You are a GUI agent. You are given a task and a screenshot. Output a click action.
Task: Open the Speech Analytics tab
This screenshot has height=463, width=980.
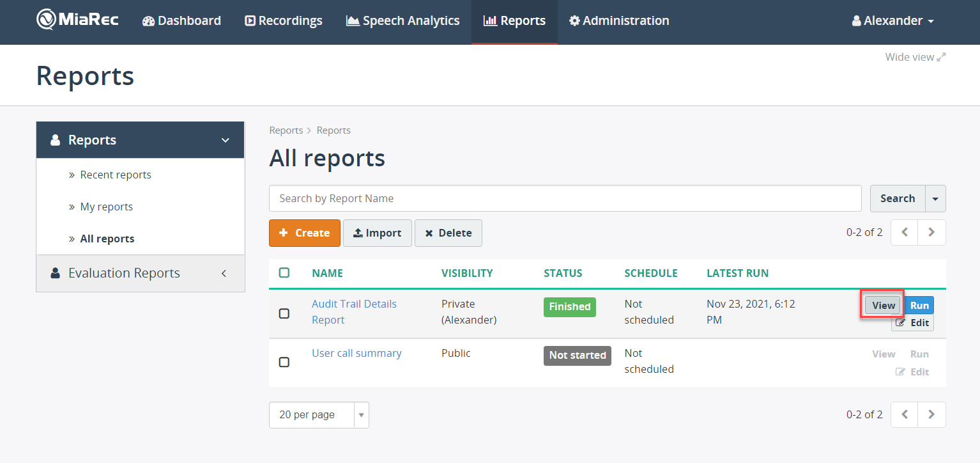(403, 20)
